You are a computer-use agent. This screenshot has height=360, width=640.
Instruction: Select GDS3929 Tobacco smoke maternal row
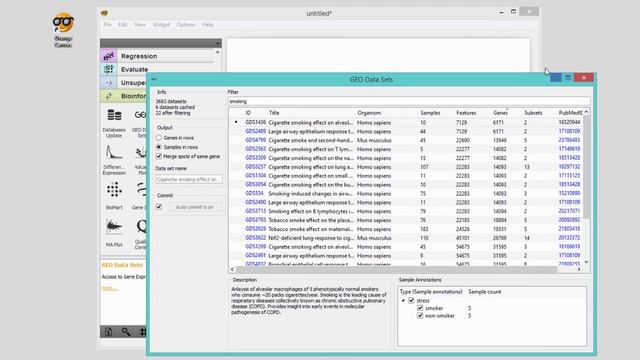point(406,229)
